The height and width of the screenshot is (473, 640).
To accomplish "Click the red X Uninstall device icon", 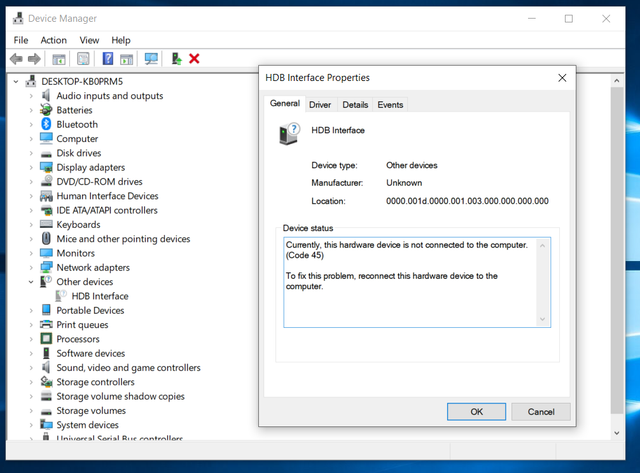I will click(194, 59).
